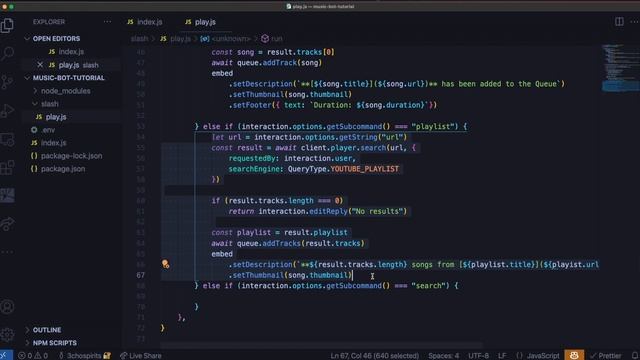The width and height of the screenshot is (640, 360).
Task: Split the editor to the right
Action: click(619, 22)
